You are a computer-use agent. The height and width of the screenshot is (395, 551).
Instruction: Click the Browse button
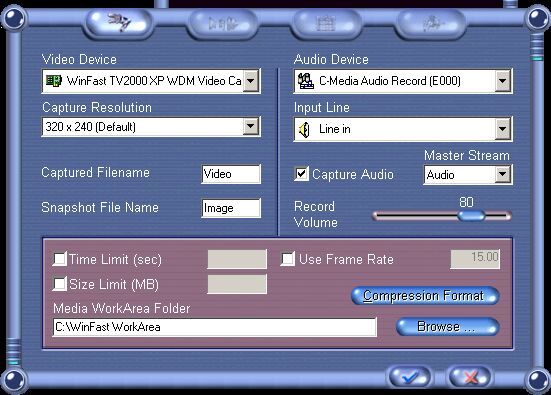[447, 327]
